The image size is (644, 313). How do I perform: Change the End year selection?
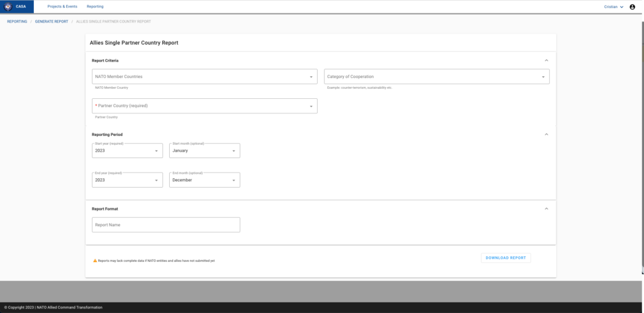[x=127, y=180]
